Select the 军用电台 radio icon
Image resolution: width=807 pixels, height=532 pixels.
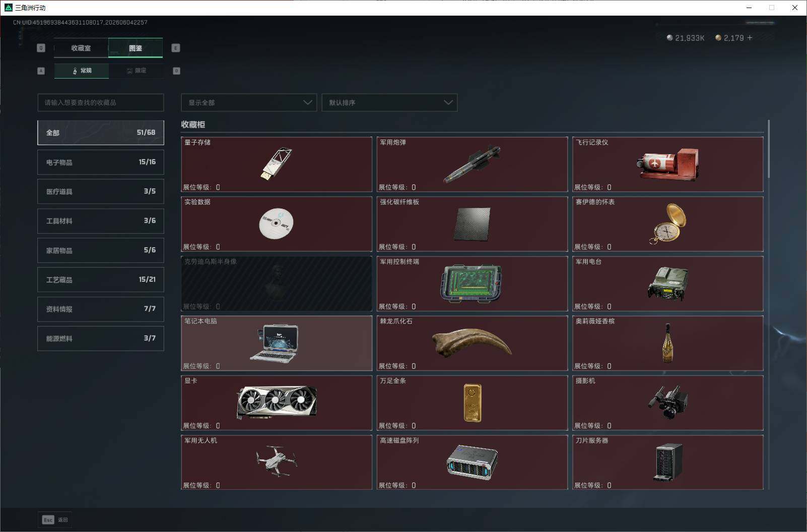tap(668, 284)
